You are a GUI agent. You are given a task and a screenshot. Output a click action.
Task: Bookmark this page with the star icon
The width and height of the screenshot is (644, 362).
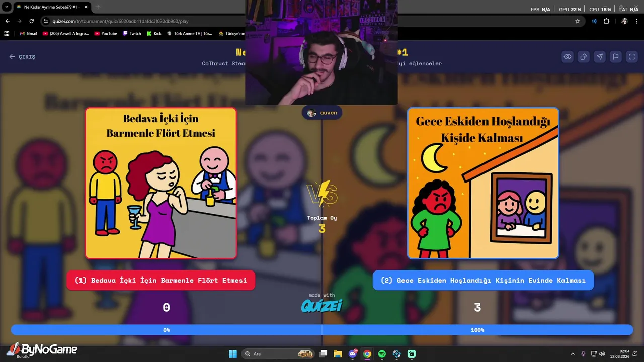578,21
